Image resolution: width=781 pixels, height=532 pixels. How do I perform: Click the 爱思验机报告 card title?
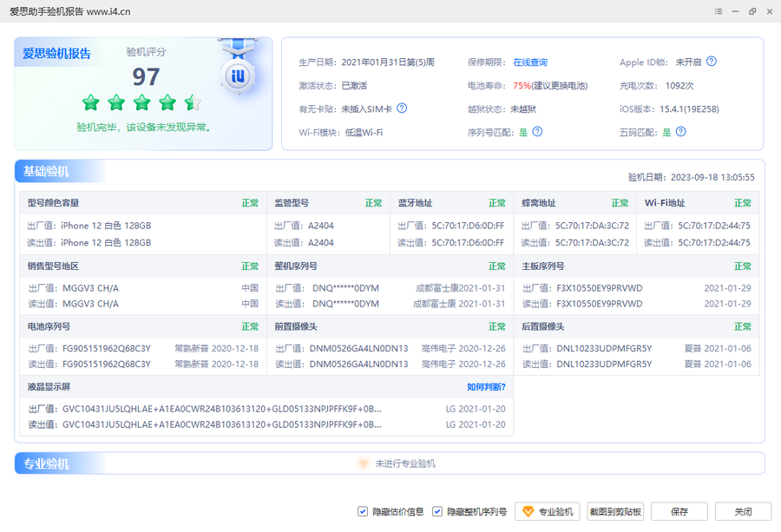(56, 53)
